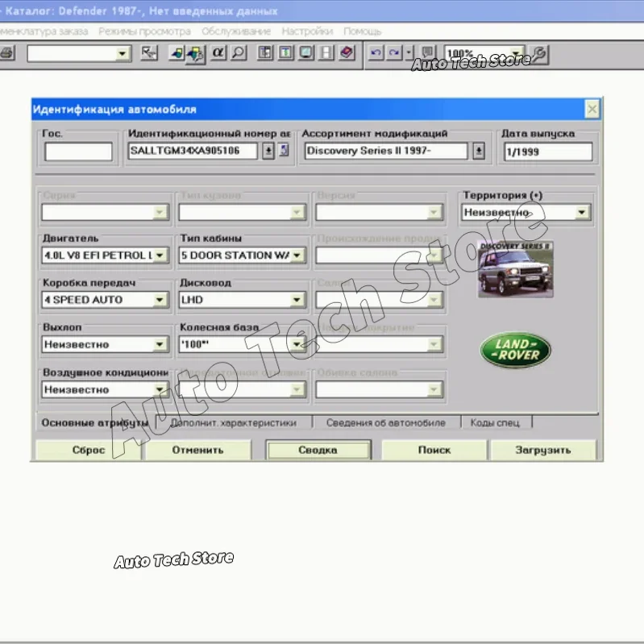Click the multi-vehicle selection toolbar icon
The height and width of the screenshot is (644, 644).
196,54
